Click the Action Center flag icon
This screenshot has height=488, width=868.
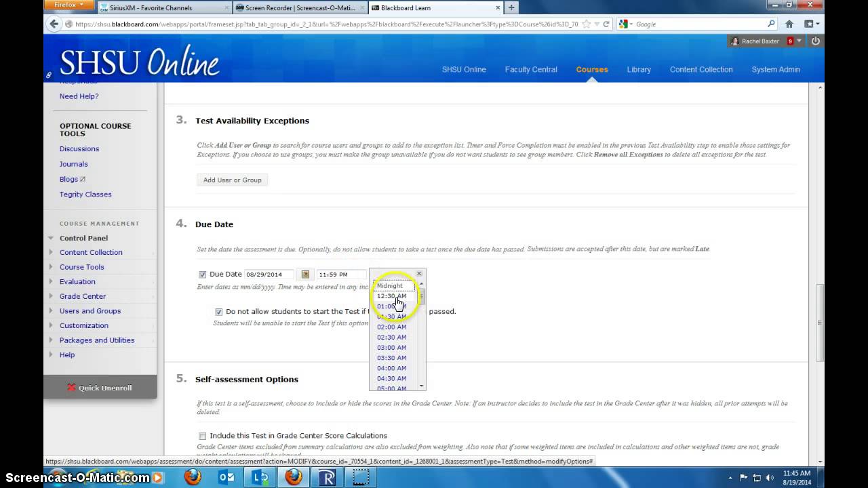744,478
